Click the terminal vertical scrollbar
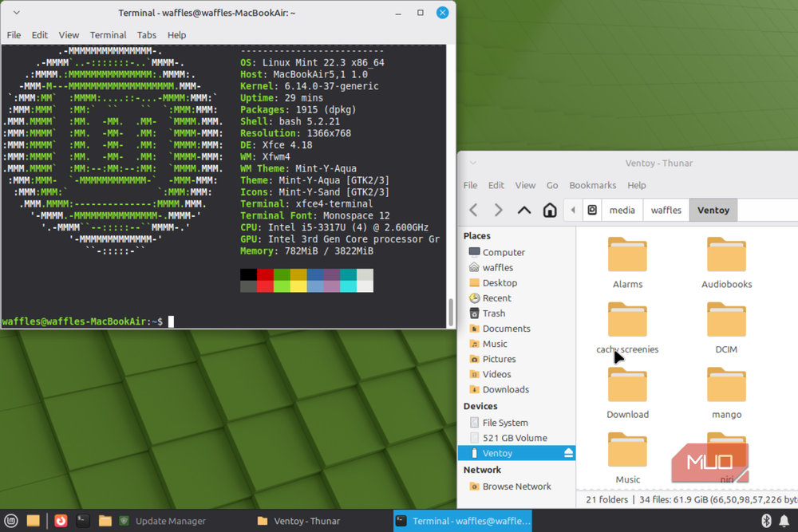Screen dimensions: 798x532 pos(450,313)
